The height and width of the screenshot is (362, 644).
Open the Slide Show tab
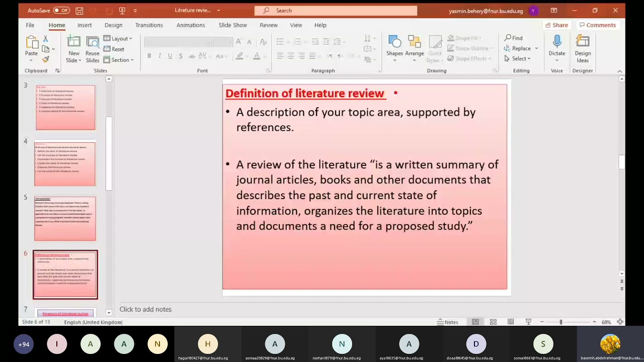232,25
